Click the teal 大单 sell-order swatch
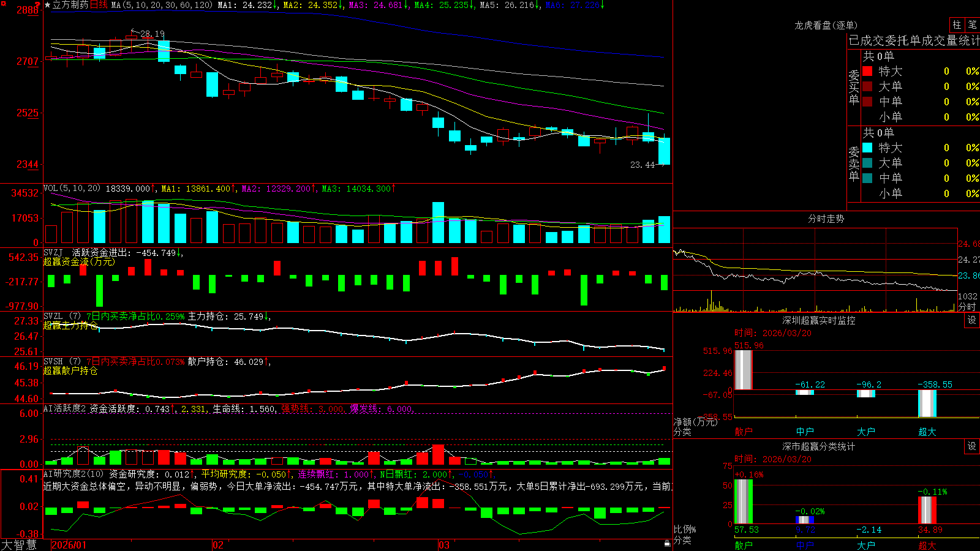 867,163
